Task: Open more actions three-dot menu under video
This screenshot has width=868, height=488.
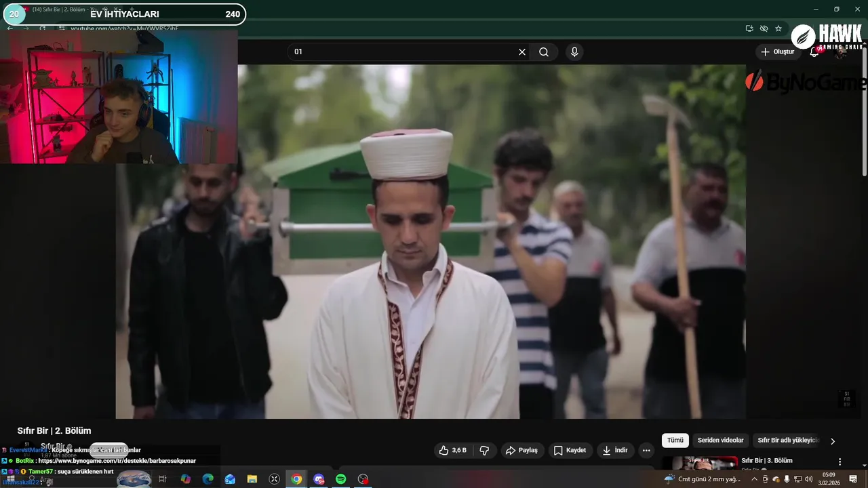Action: [646, 450]
